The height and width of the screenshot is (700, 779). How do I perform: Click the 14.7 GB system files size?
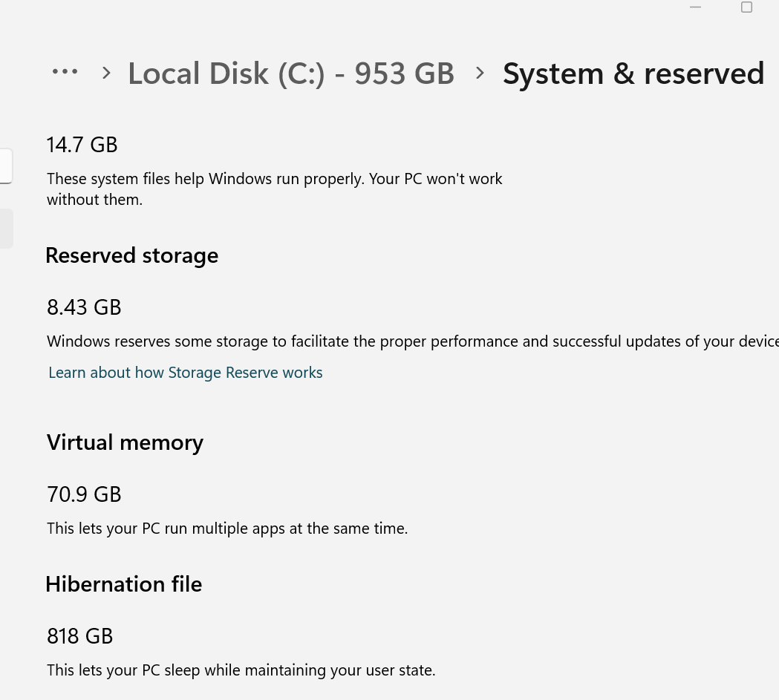click(x=82, y=145)
